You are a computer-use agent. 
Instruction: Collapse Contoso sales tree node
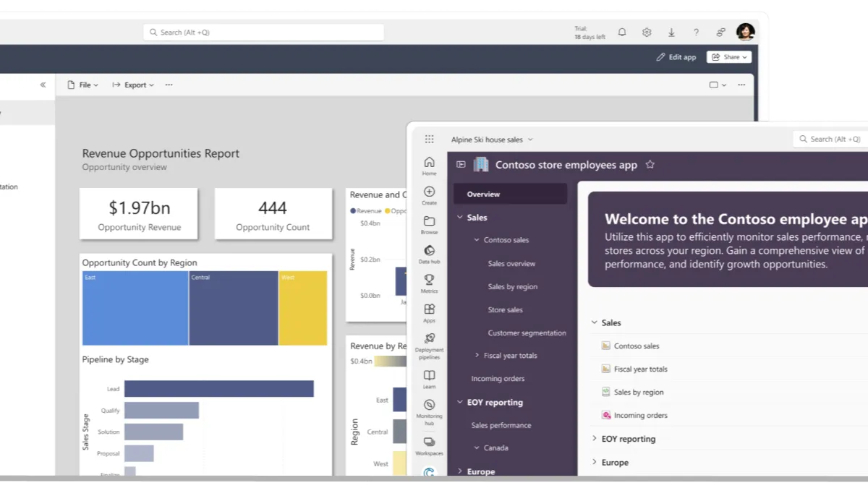(477, 240)
